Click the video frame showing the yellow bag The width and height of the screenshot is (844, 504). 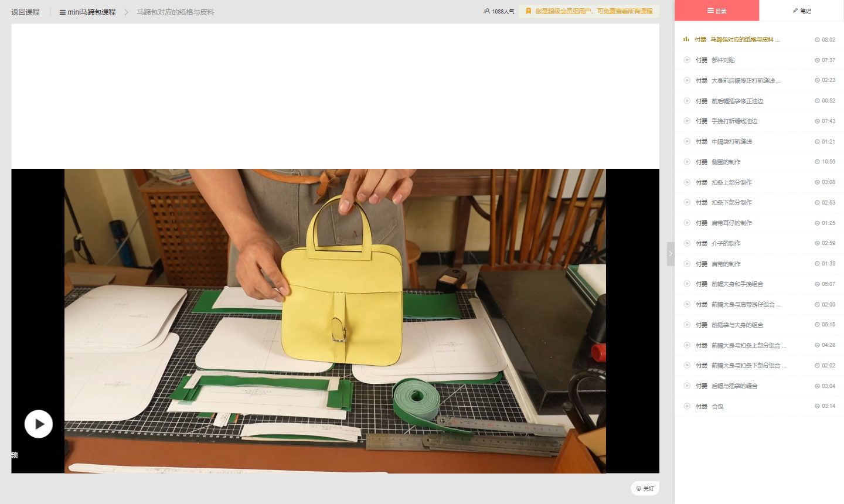coord(335,321)
